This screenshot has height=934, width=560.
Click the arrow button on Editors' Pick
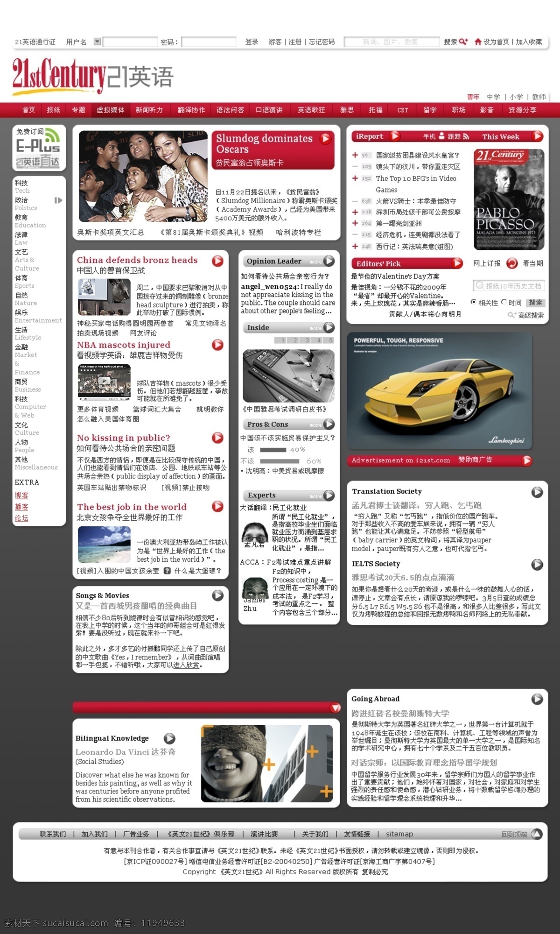click(457, 263)
